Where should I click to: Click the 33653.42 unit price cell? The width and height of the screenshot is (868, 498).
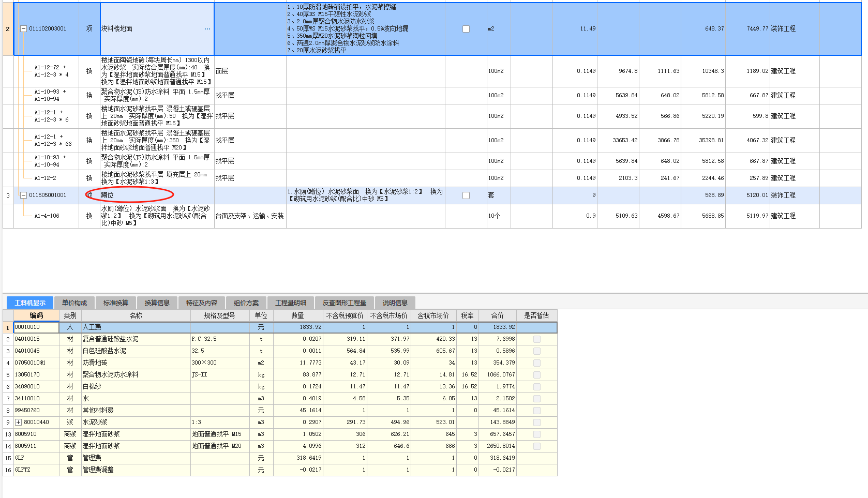point(618,141)
